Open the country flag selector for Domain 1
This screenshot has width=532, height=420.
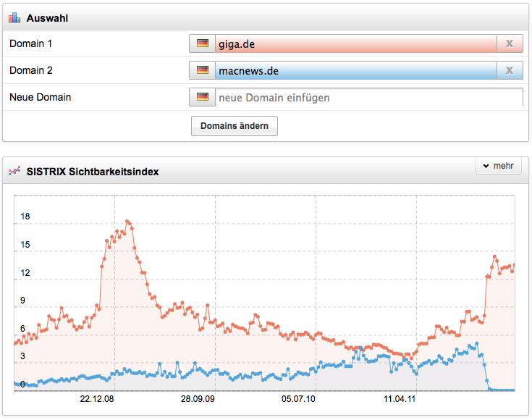point(202,44)
